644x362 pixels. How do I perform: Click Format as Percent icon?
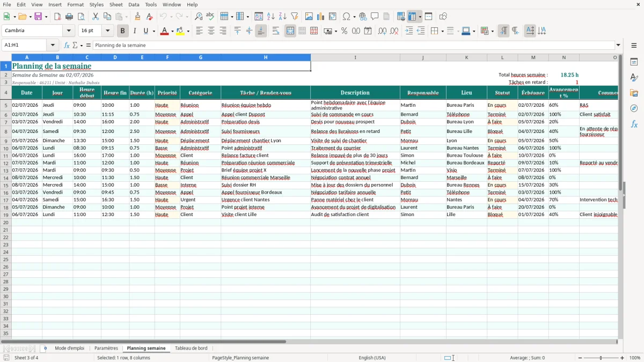(344, 31)
